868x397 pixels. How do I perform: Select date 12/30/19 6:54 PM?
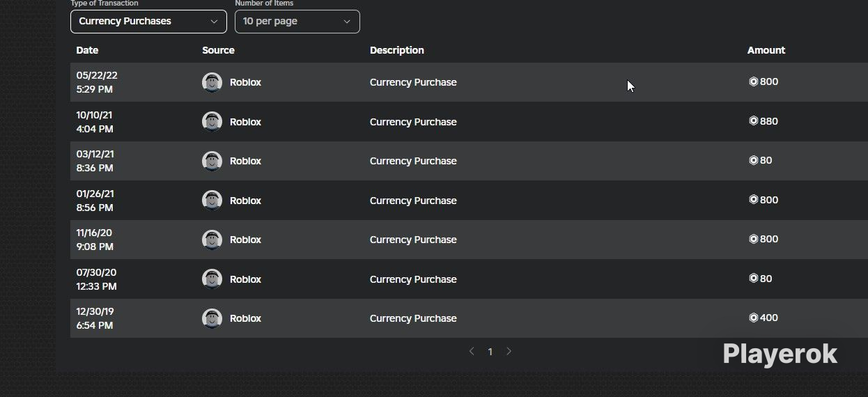tap(95, 318)
